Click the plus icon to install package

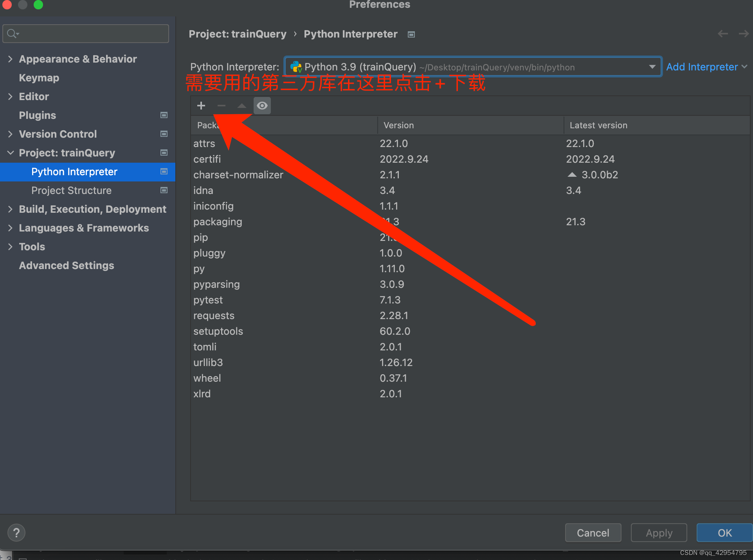(x=201, y=106)
